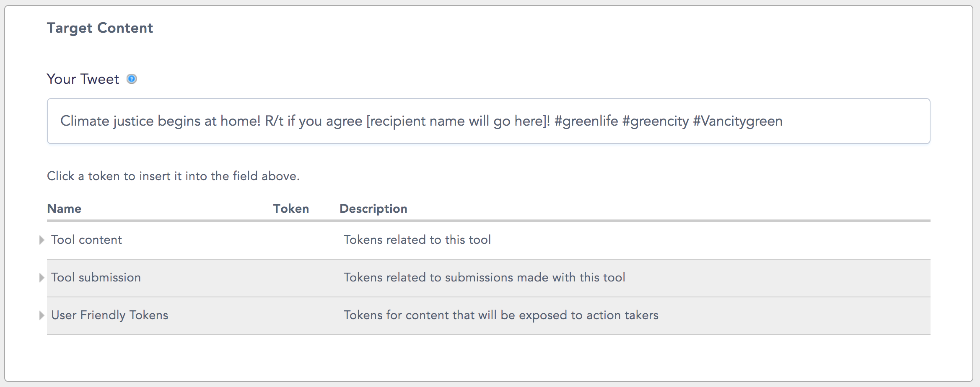Select the Tool content row name
980x387 pixels.
[86, 240]
